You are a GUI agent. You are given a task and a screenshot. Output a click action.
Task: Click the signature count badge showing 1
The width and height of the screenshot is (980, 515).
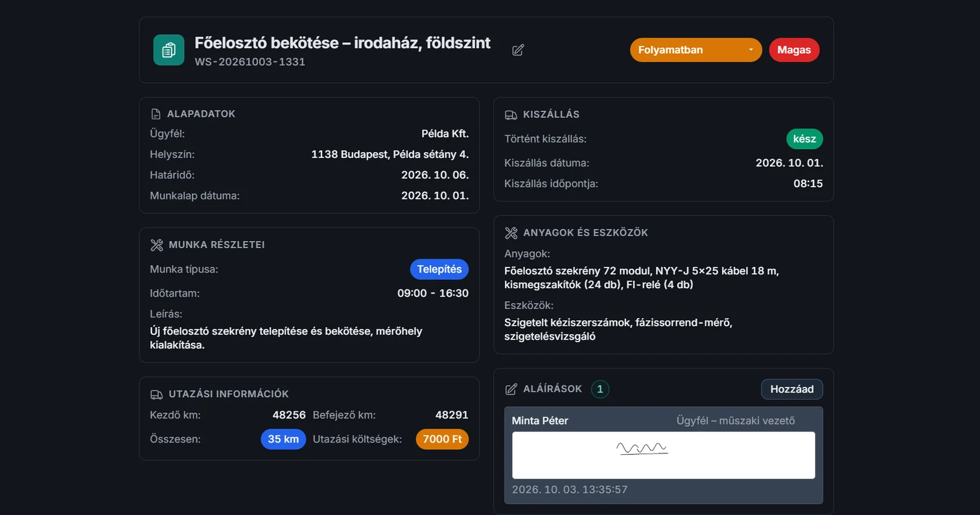[x=600, y=389]
